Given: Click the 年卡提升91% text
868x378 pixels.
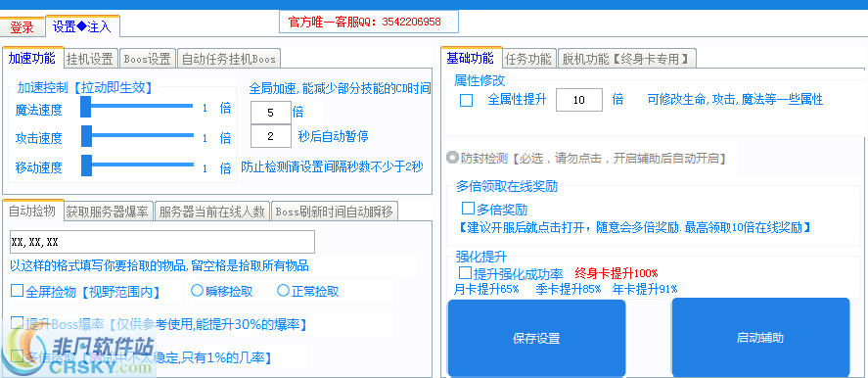Looking at the screenshot, I should coord(644,289).
